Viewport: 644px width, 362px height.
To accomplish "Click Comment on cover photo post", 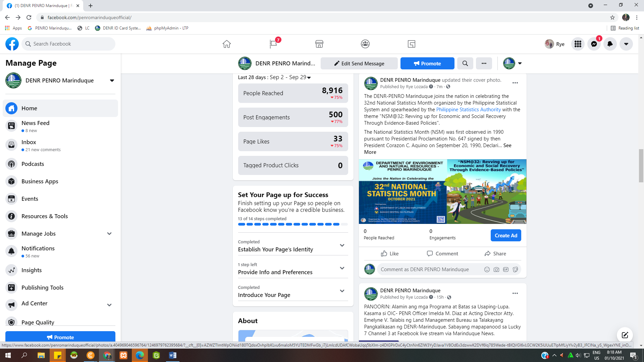I will pos(442,253).
